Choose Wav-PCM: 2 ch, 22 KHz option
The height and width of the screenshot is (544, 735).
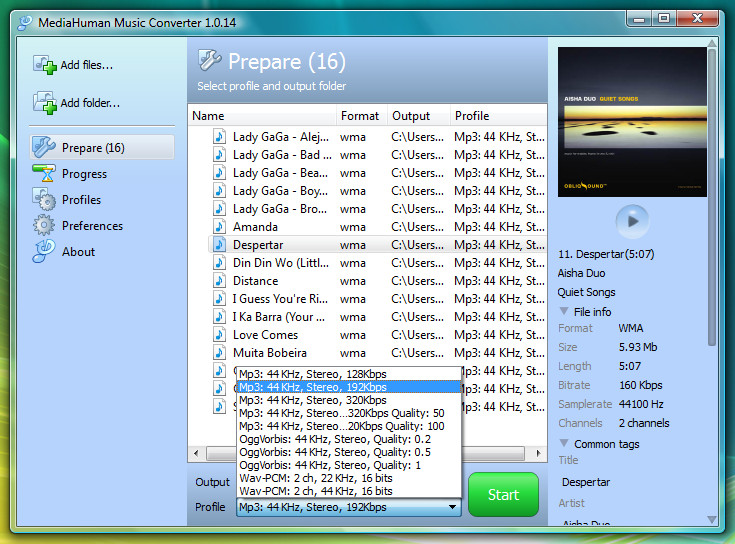pos(349,478)
